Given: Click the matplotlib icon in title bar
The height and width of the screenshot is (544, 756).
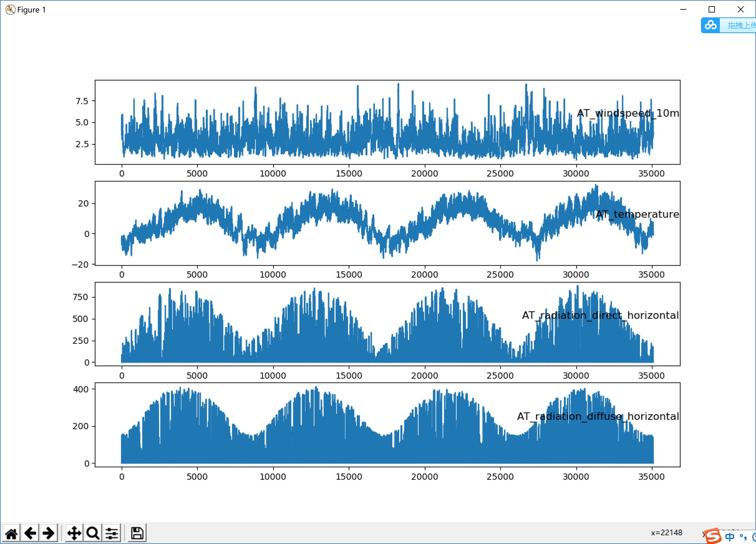Looking at the screenshot, I should click(x=10, y=10).
